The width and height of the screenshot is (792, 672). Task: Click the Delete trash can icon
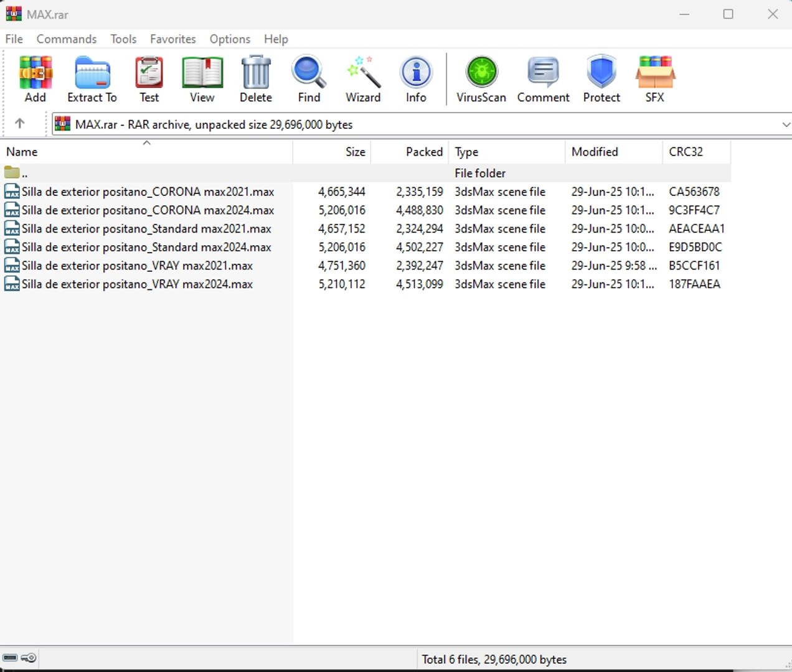coord(256,72)
